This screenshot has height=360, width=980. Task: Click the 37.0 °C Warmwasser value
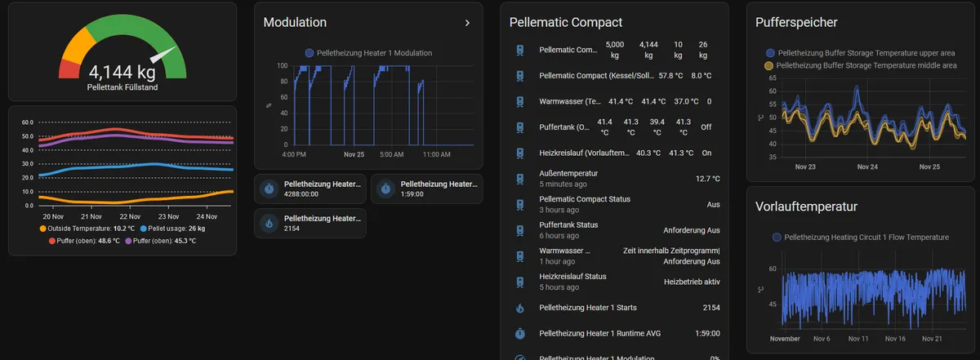coord(687,102)
